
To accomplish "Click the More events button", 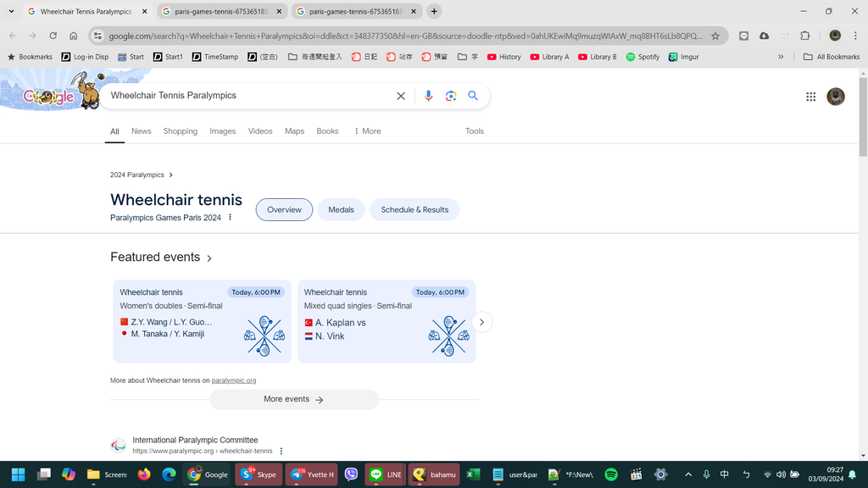I will click(294, 400).
